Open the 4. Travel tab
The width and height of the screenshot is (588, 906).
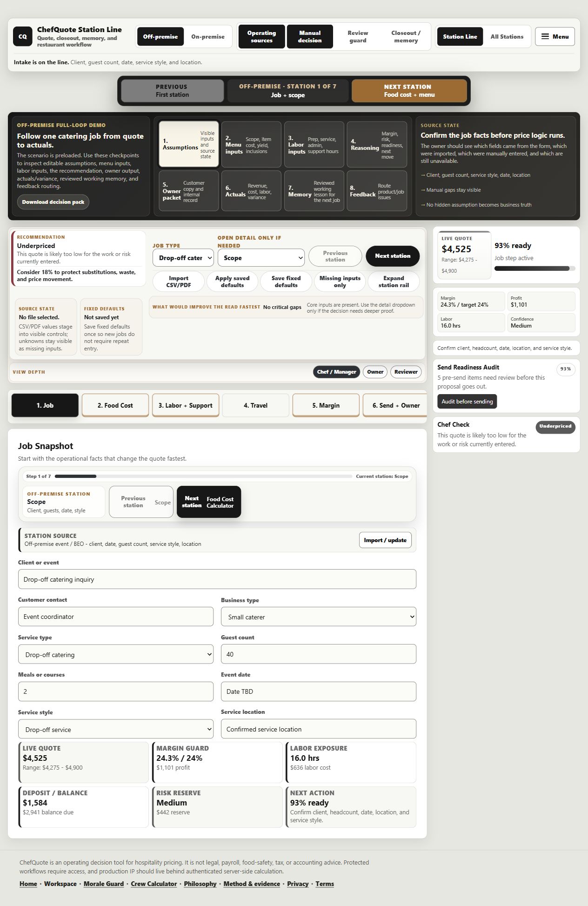coord(256,405)
